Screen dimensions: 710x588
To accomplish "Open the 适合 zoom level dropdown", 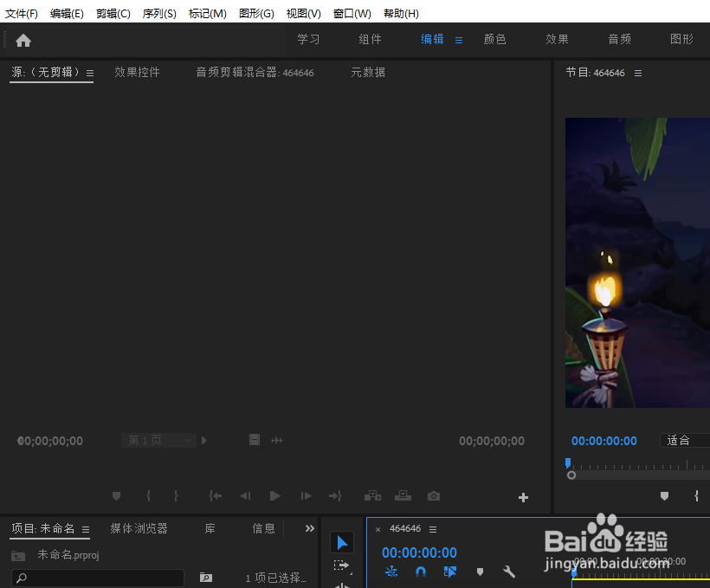I will 685,440.
